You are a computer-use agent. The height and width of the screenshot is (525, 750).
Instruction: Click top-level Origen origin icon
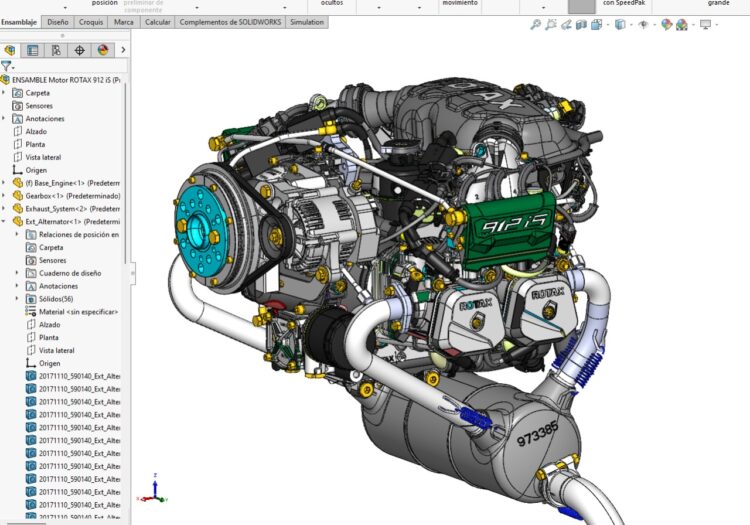point(18,170)
